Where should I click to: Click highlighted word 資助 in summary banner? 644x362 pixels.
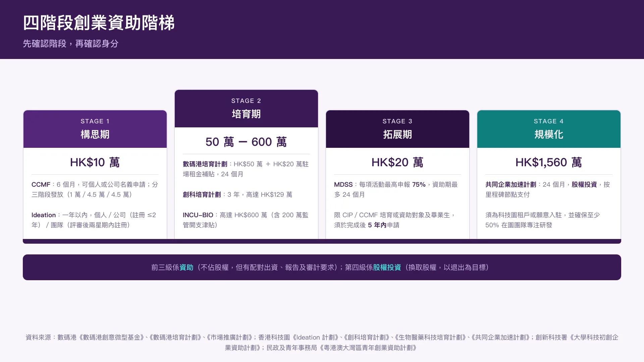pos(186,267)
